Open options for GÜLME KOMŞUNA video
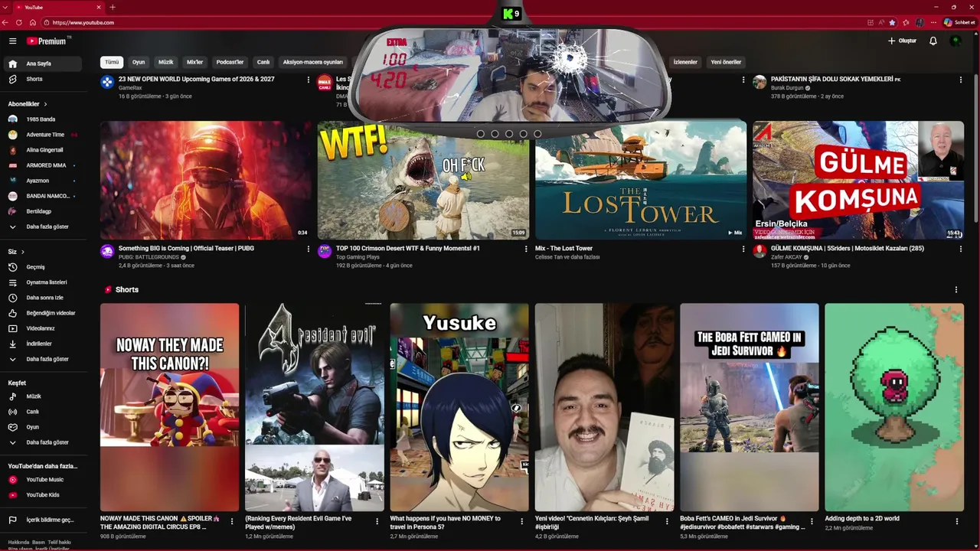The height and width of the screenshot is (551, 980). (x=961, y=249)
